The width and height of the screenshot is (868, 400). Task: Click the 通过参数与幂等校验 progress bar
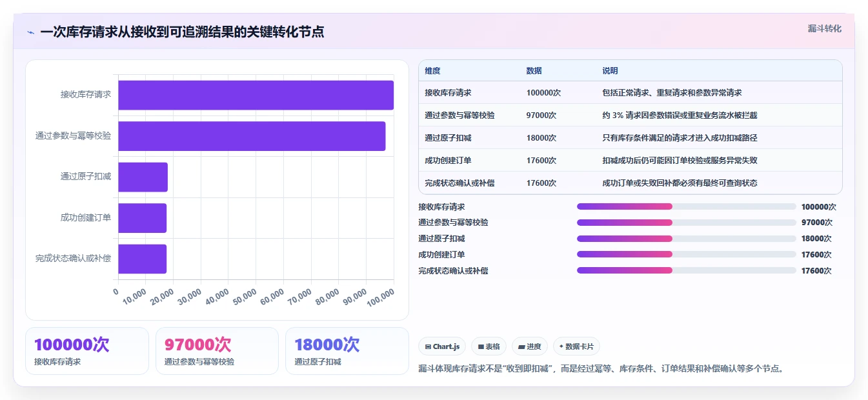(687, 223)
